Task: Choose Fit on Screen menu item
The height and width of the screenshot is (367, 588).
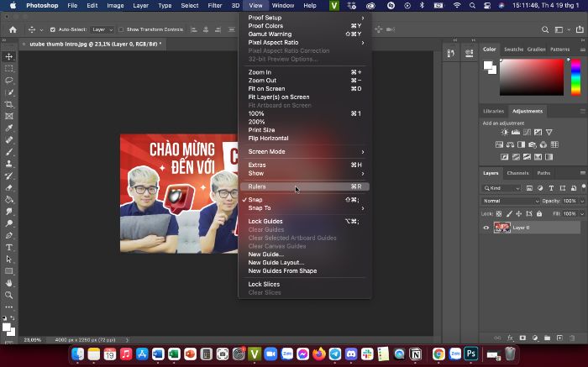Action: click(x=304, y=89)
